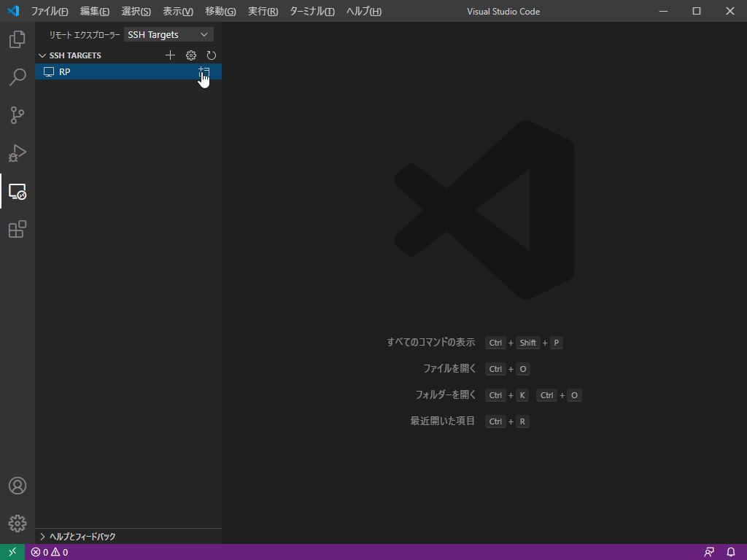The image size is (747, 560).
Task: Open the Run and Debug view
Action: 18,153
